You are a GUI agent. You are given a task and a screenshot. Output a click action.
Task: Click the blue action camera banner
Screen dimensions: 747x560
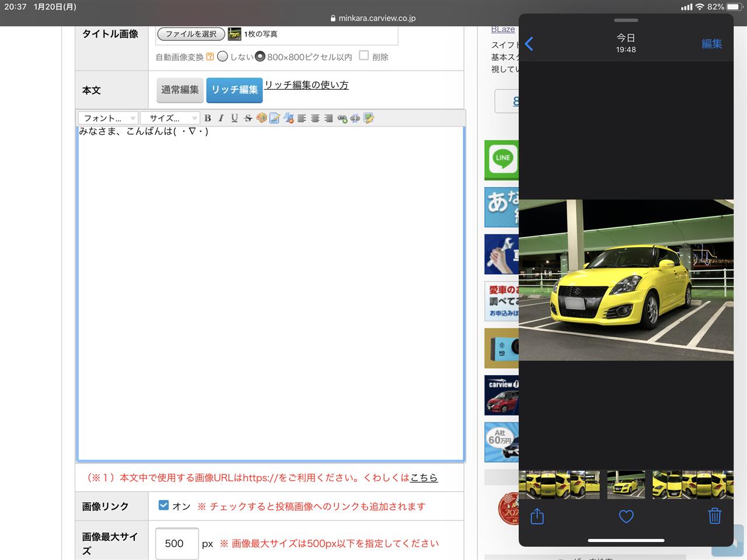[x=501, y=348]
